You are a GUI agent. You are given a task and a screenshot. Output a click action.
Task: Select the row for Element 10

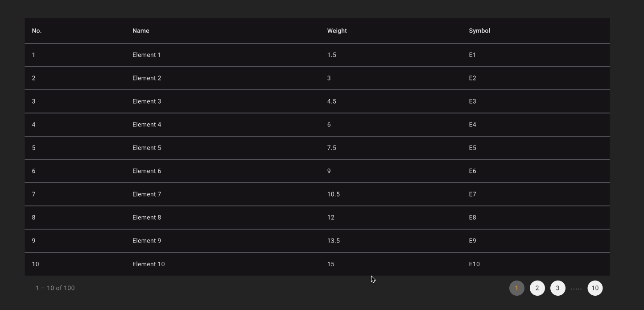point(149,264)
